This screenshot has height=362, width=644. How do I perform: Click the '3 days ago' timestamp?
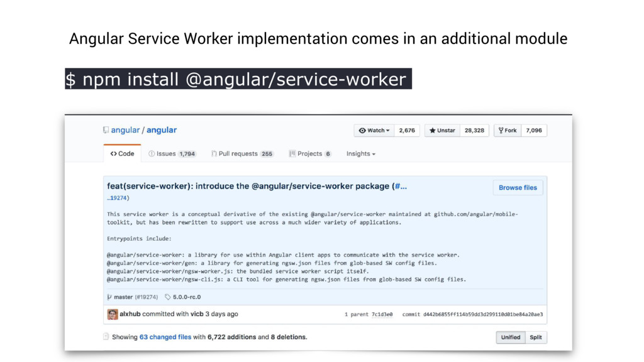[x=222, y=314]
